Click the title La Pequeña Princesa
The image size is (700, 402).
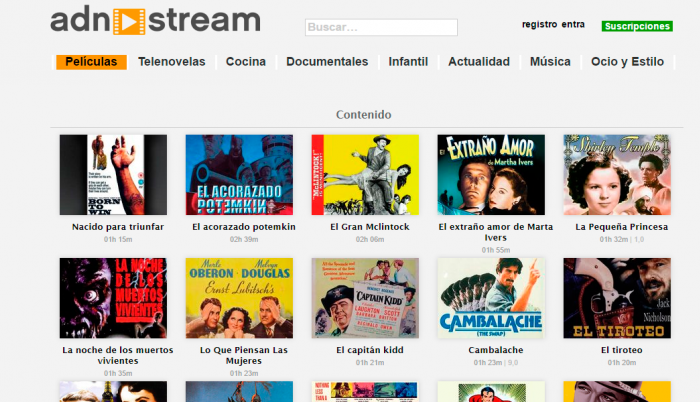pos(621,227)
